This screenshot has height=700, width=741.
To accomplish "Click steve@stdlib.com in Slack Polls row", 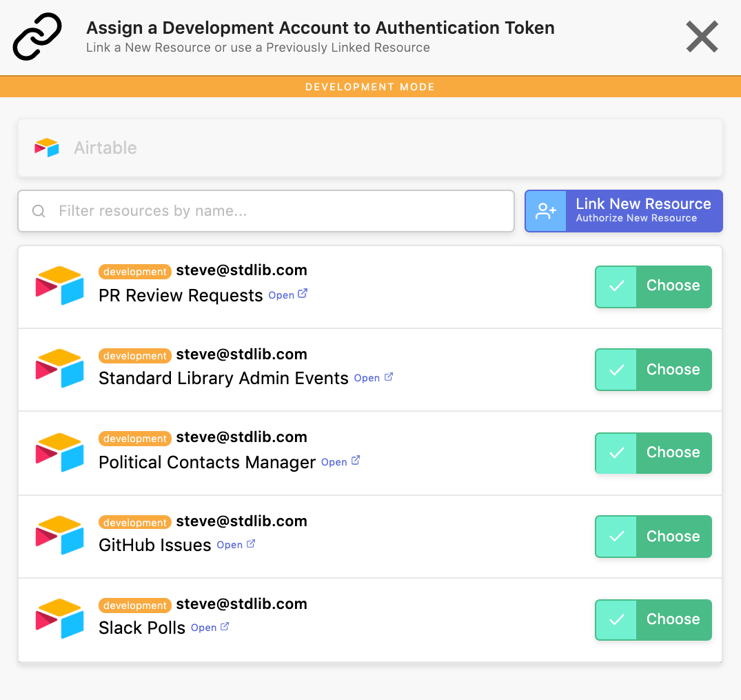I will [241, 604].
